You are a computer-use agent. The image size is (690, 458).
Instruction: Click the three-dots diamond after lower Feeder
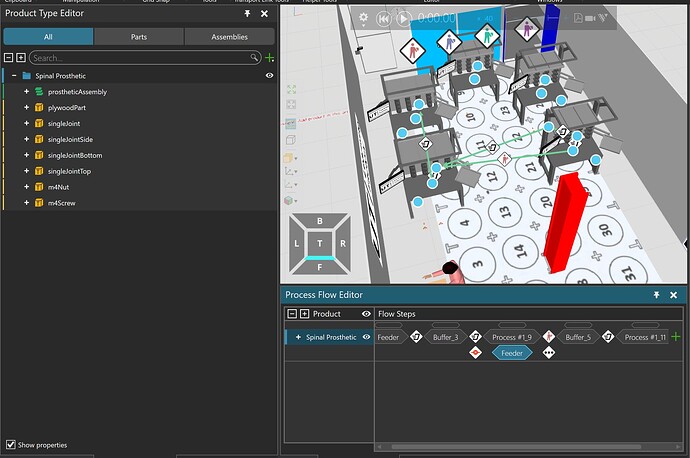(x=548, y=352)
